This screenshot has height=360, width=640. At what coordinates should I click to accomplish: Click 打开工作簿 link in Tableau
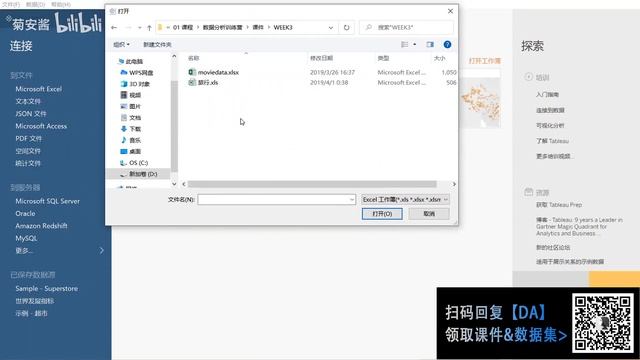tap(484, 61)
